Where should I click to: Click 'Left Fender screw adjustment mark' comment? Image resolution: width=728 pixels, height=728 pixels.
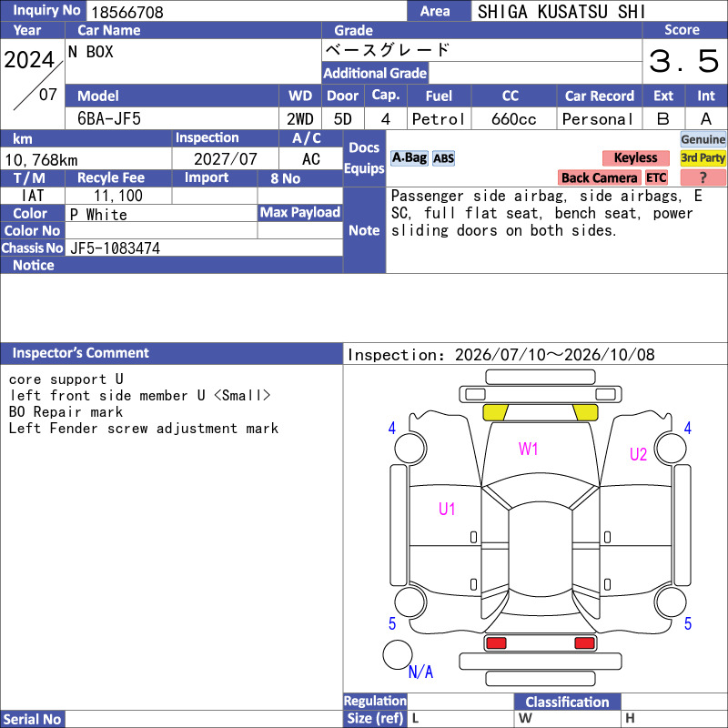click(144, 428)
